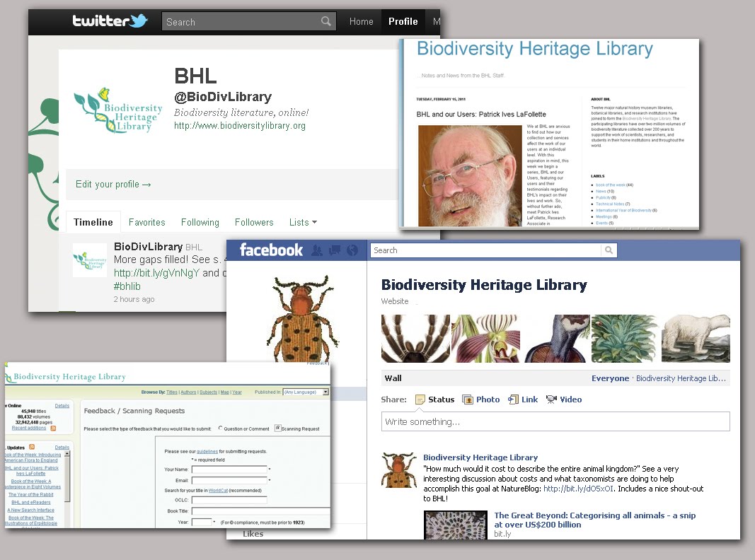Open the biodiversitylibrary.org URL link
The height and width of the screenshot is (560, 755).
point(240,126)
